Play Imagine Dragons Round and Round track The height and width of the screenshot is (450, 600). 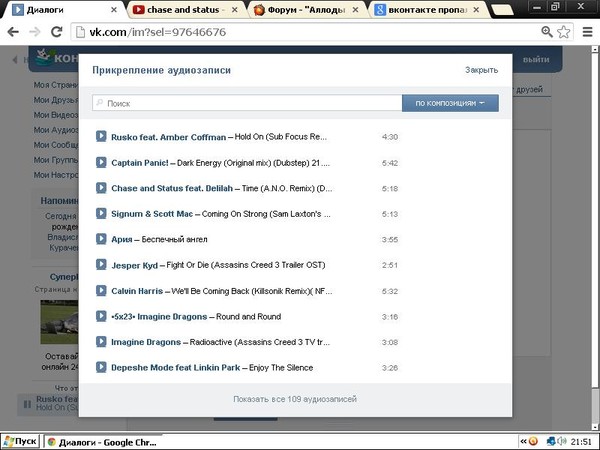pos(101,316)
